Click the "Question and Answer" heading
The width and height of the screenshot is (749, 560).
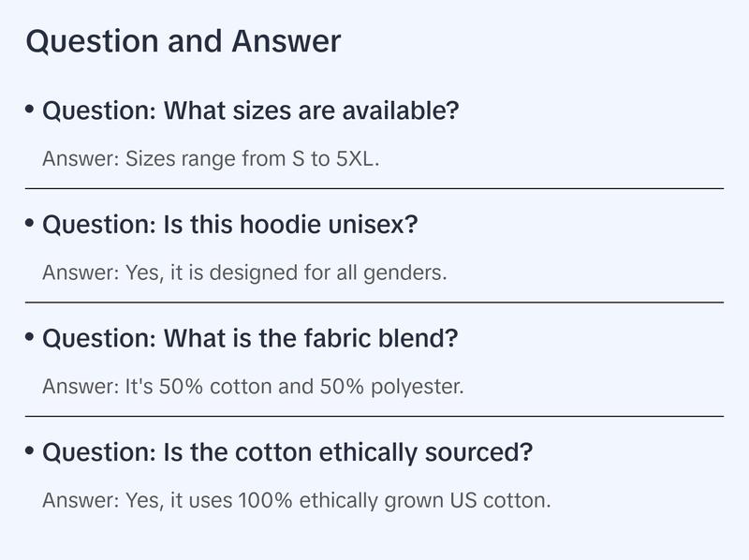click(x=184, y=42)
